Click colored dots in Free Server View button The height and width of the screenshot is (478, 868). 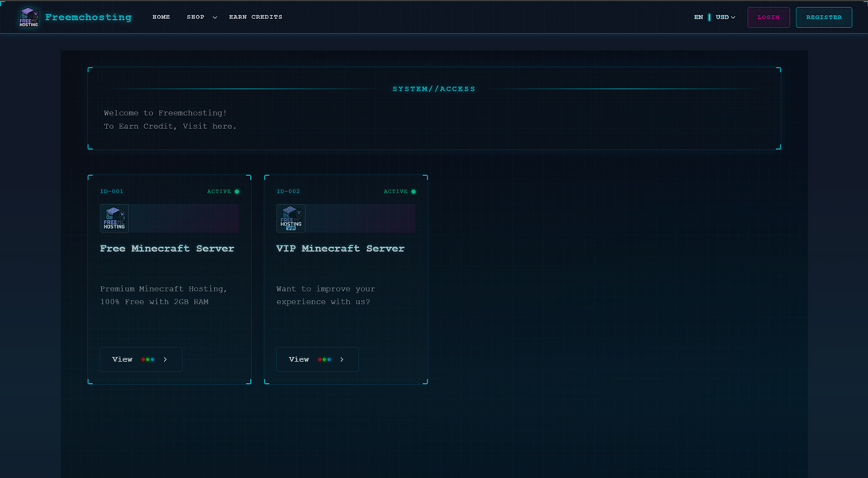coord(148,359)
